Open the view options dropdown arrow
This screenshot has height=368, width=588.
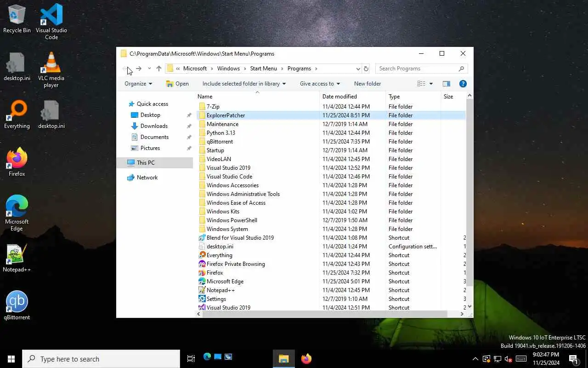click(431, 84)
